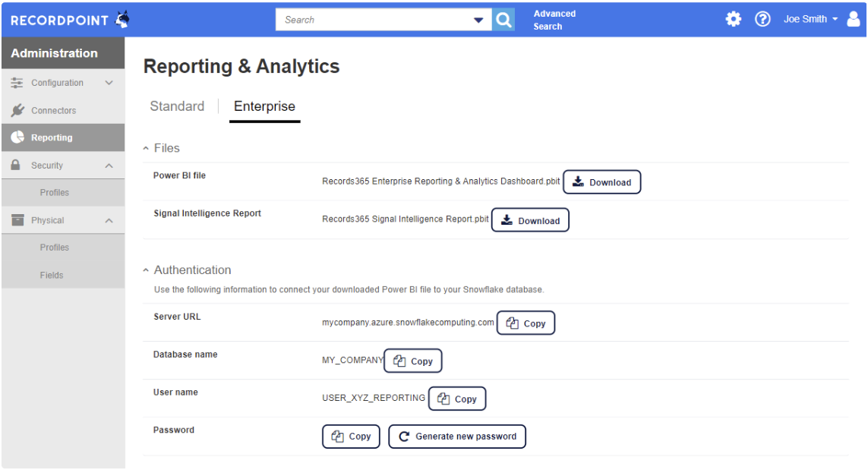Viewport: 868px width, 470px height.
Task: Click the RecordPoint logo
Action: click(x=71, y=20)
